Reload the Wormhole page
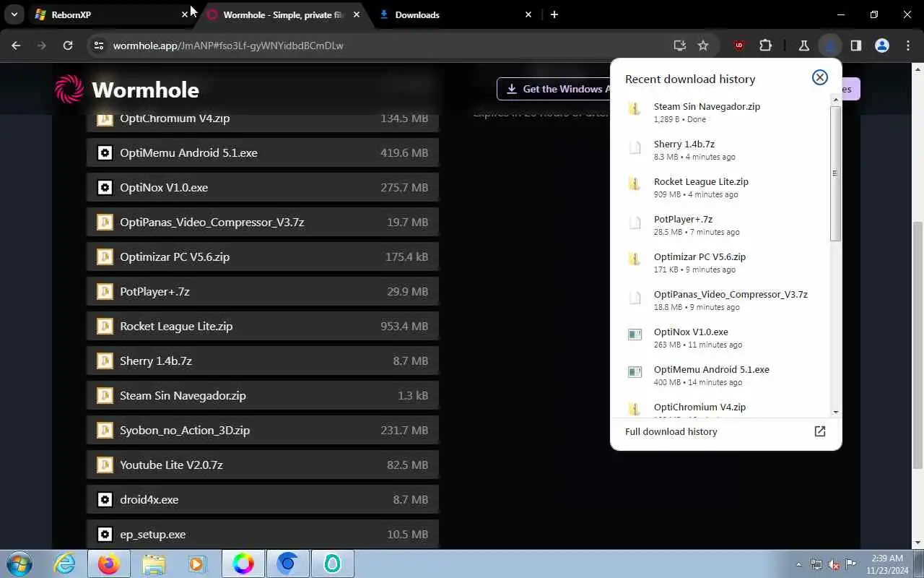The height and width of the screenshot is (578, 924). tap(68, 46)
